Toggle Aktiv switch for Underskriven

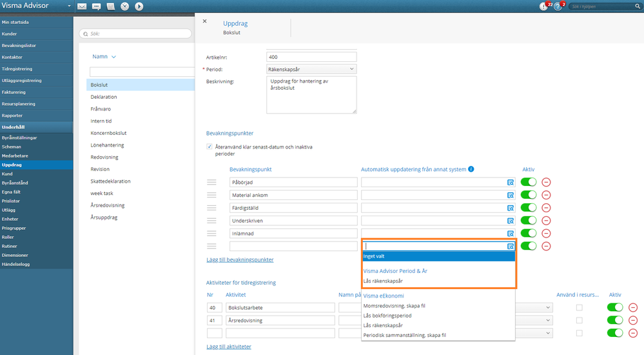(529, 221)
